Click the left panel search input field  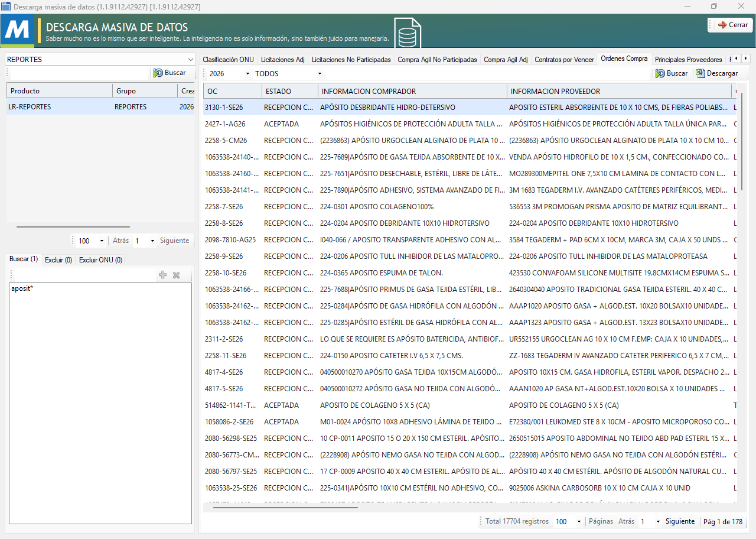click(80, 73)
